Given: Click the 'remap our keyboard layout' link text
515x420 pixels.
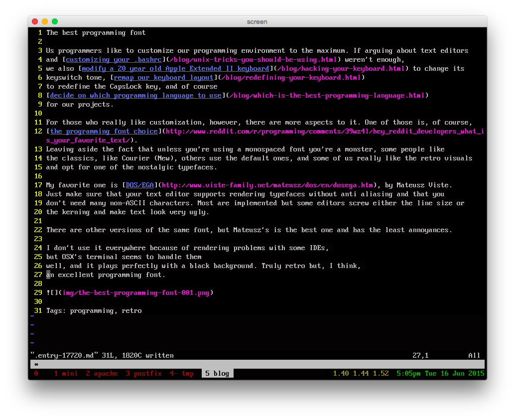Looking at the screenshot, I should [163, 77].
